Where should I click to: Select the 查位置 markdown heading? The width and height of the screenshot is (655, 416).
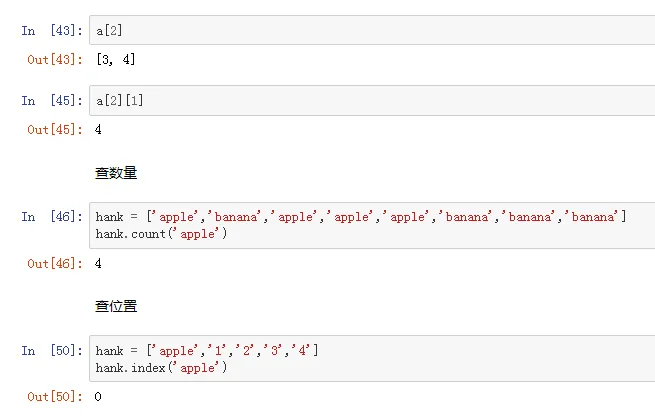[116, 306]
